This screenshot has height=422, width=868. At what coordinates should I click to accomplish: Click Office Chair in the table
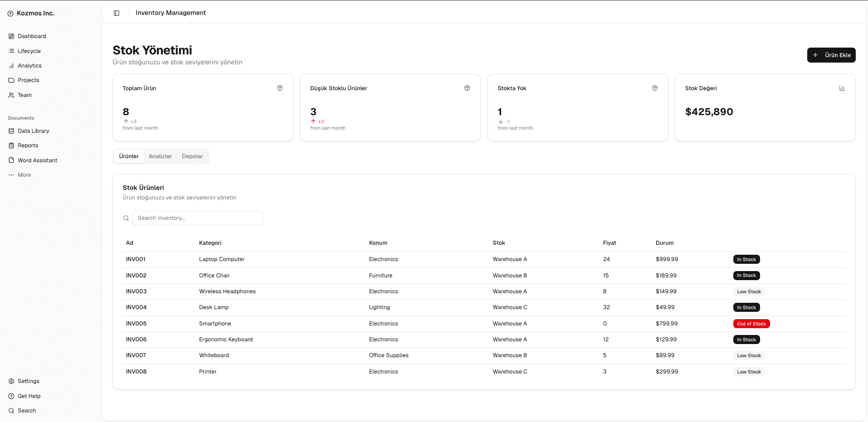point(215,276)
